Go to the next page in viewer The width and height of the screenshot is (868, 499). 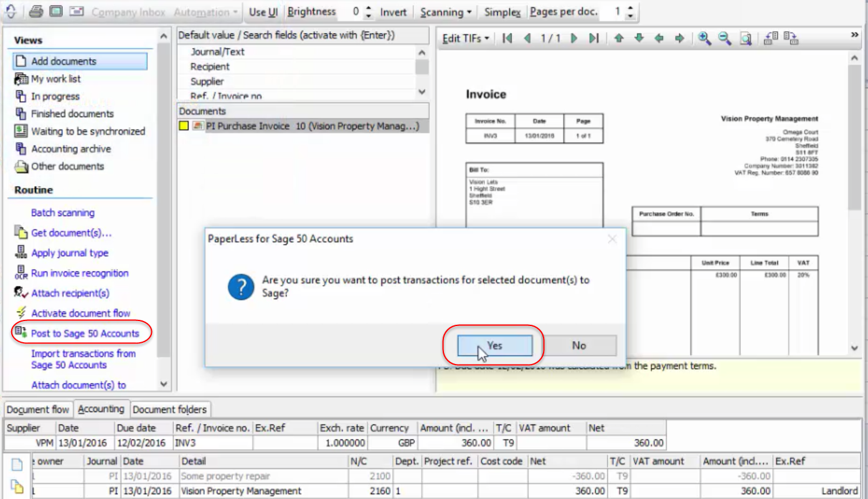574,38
